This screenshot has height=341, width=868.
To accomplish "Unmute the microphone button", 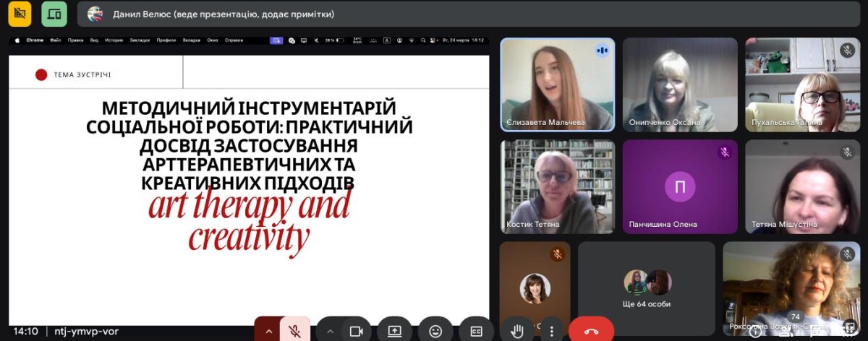I will click(x=294, y=331).
